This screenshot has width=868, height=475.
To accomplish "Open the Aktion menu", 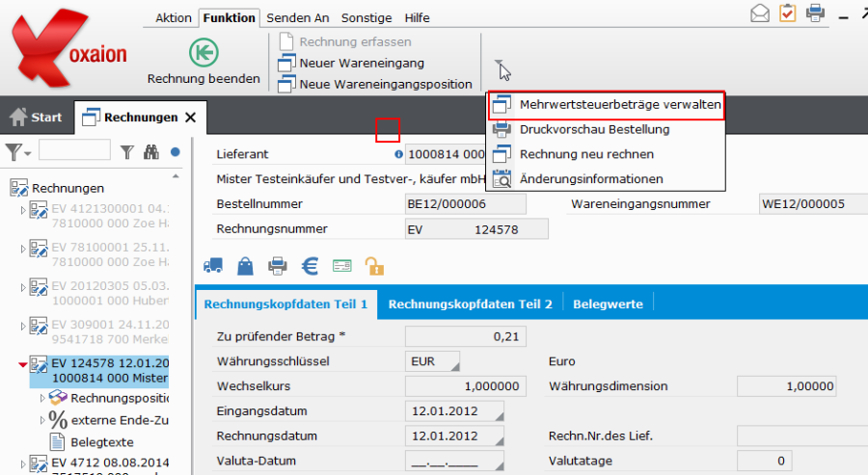I will click(x=174, y=17).
